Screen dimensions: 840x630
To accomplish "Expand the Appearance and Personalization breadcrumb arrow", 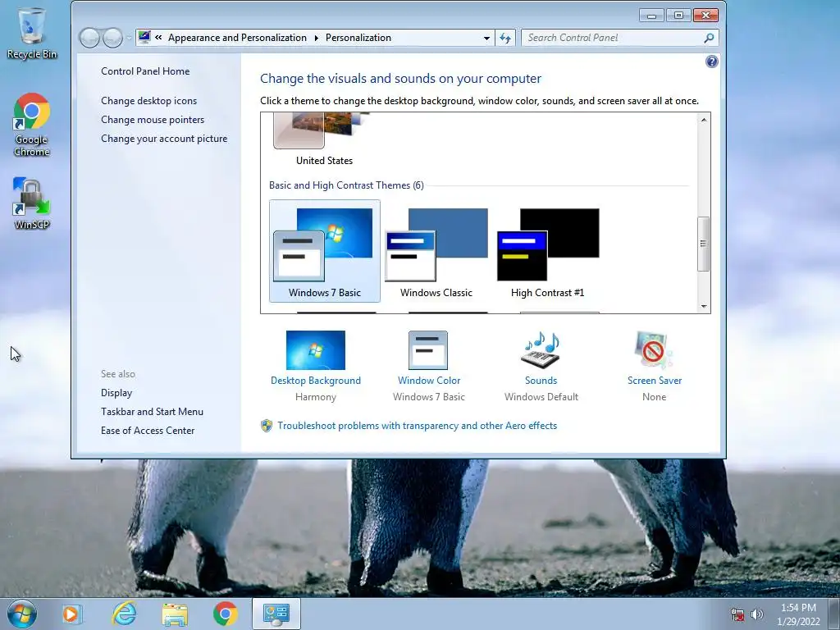I will pos(316,38).
